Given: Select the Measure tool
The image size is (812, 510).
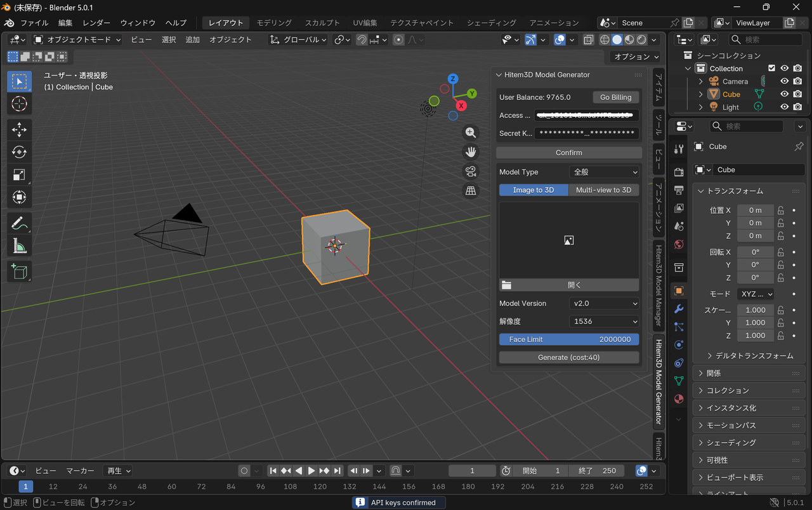Looking at the screenshot, I should 19,245.
